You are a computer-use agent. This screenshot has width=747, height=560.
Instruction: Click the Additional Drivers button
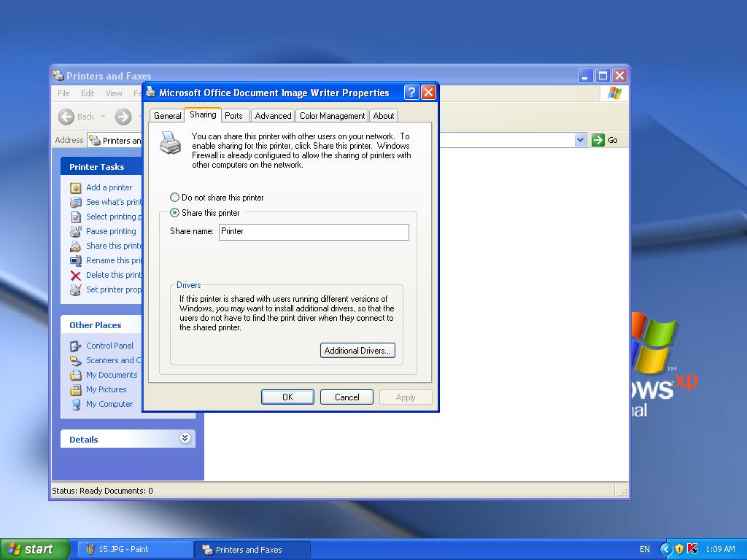[x=357, y=351]
